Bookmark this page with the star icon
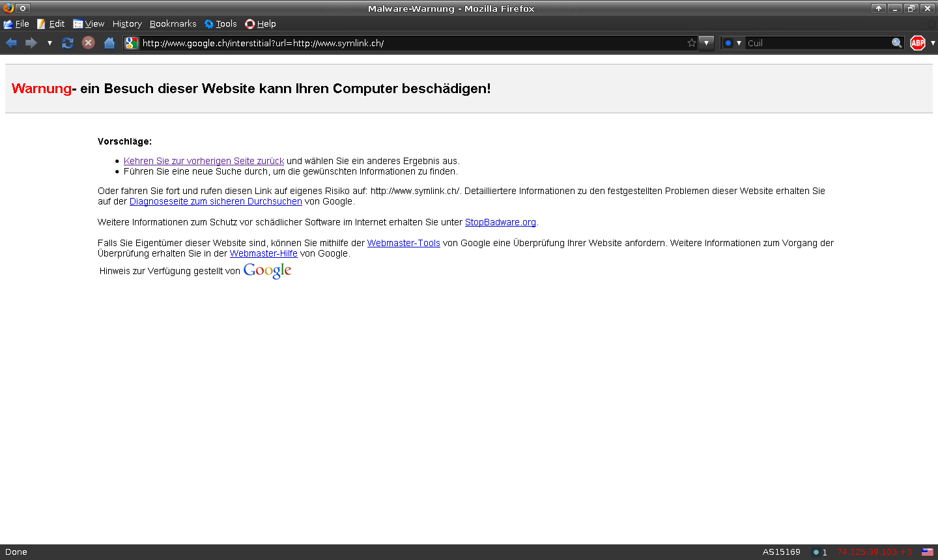 tap(692, 43)
